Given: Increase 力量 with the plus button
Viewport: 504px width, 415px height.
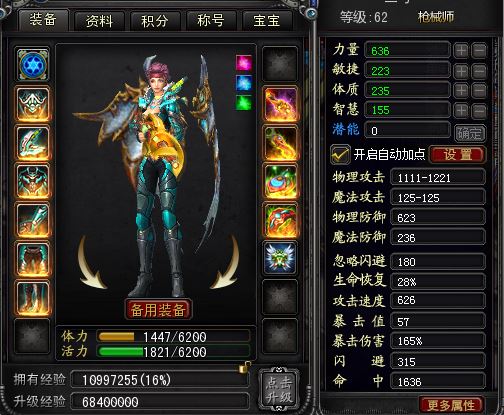Looking at the screenshot, I should coord(461,51).
